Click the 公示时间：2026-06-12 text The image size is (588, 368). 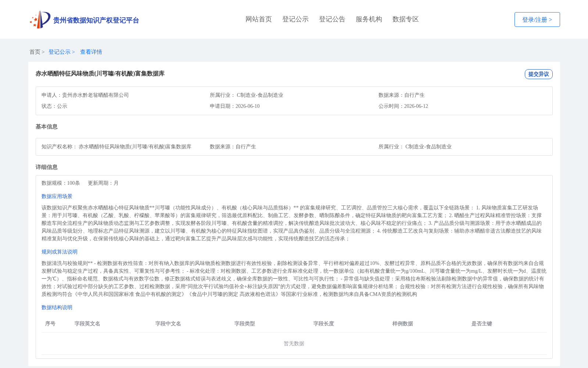[403, 106]
